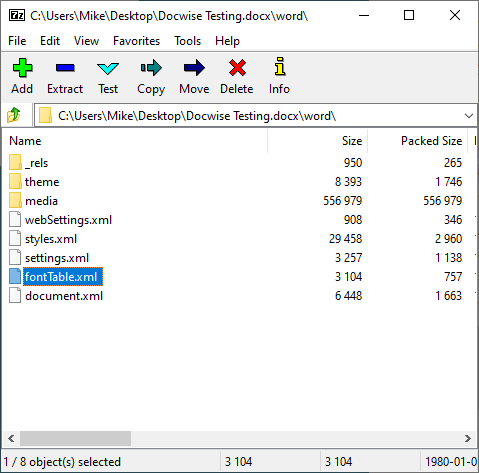Extract files with the blue minus icon
Screen dimensions: 479x473
65,68
